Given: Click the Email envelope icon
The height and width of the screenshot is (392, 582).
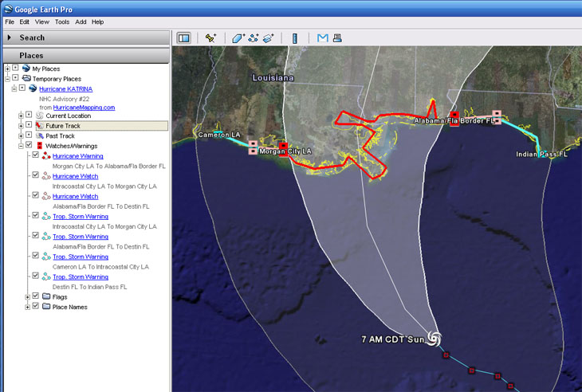Looking at the screenshot, I should 323,37.
